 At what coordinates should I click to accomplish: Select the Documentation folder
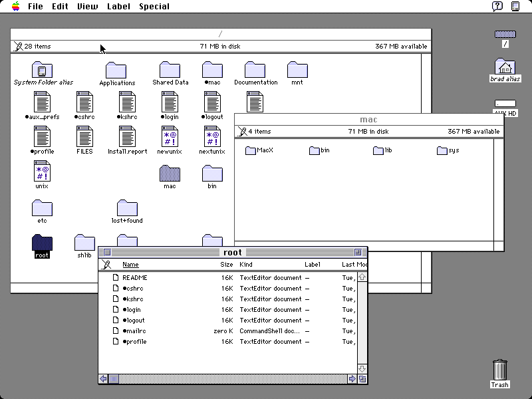click(255, 70)
